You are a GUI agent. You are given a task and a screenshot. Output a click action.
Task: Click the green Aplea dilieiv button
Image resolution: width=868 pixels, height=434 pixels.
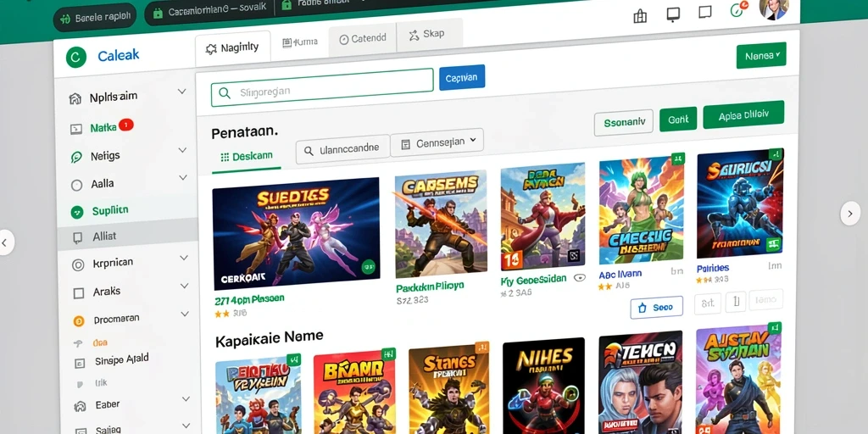(x=743, y=115)
